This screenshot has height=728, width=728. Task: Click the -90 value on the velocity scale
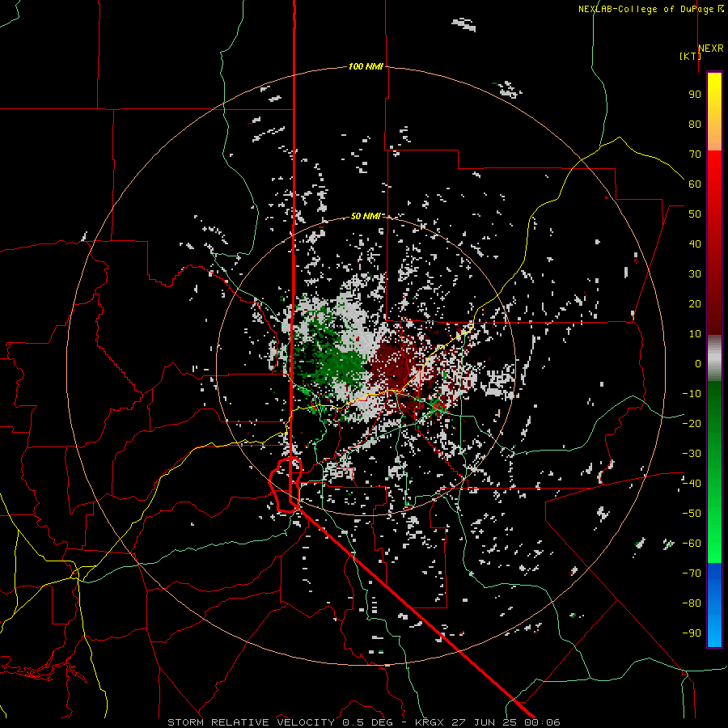coord(692,633)
